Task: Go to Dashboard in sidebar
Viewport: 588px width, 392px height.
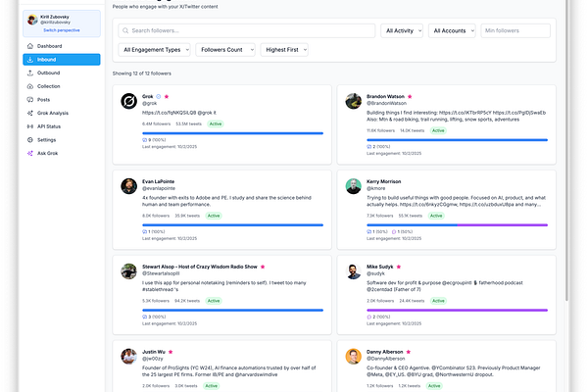Action: click(62, 46)
